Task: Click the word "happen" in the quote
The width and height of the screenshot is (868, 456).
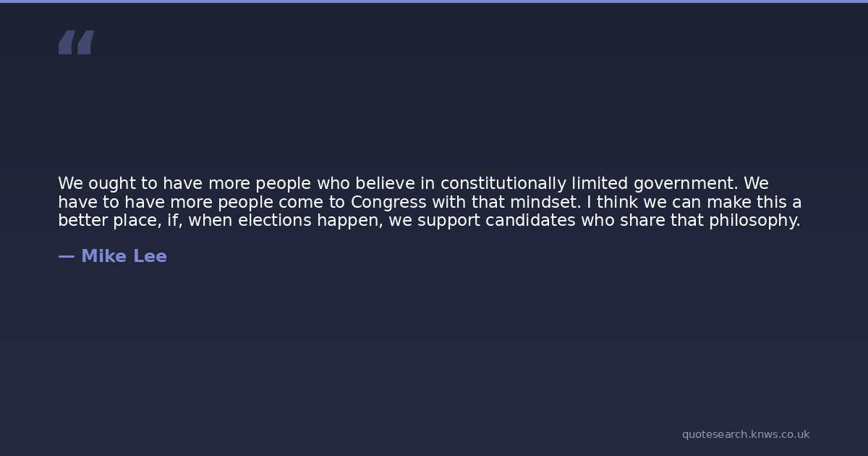Action: tap(350, 221)
